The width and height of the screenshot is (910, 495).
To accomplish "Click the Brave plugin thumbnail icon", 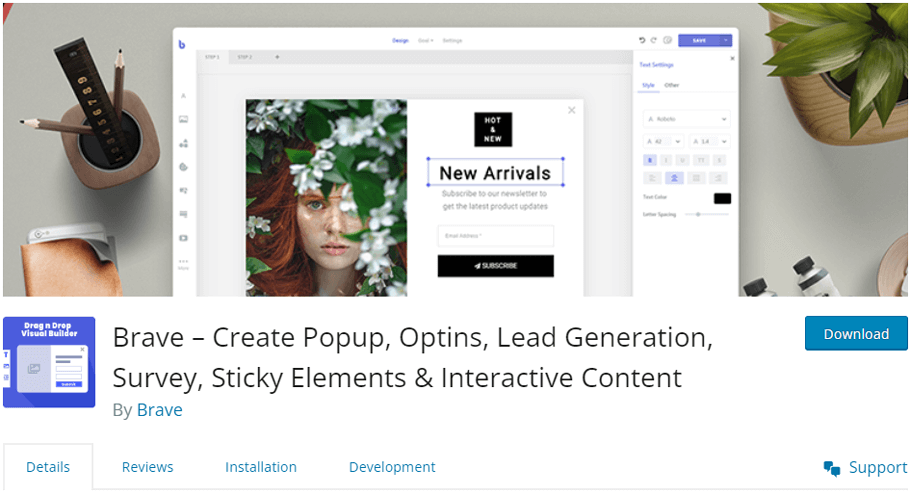I will tap(49, 362).
